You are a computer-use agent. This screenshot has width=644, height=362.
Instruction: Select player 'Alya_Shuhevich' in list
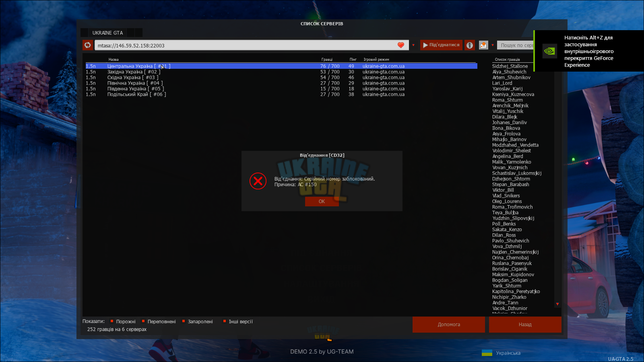(509, 72)
